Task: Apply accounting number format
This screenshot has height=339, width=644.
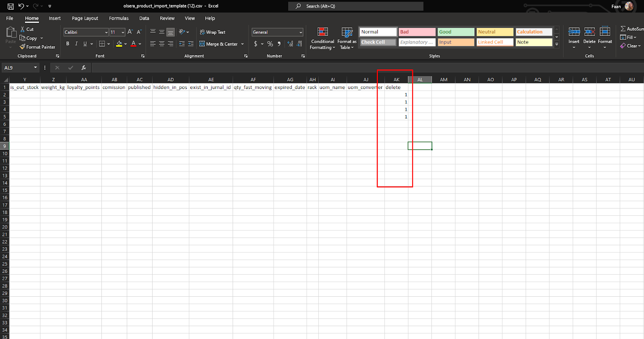Action: [x=256, y=44]
